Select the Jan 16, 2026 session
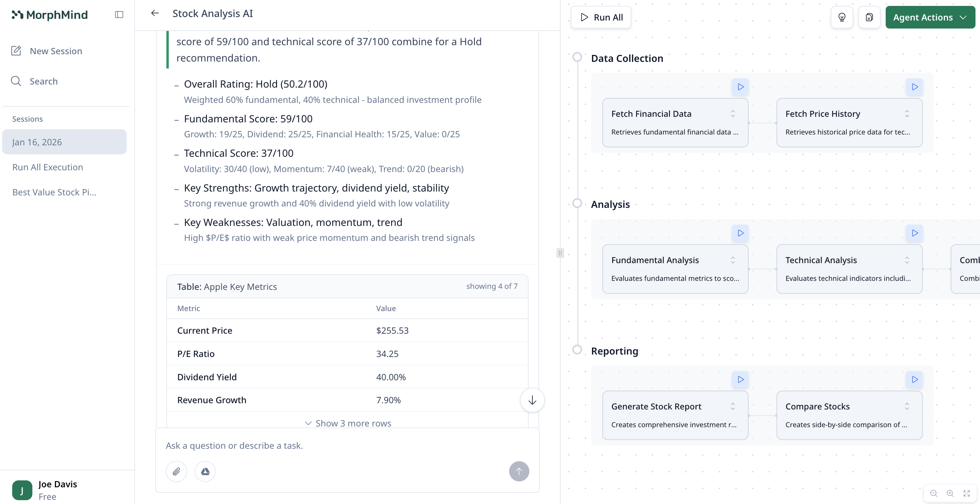The image size is (980, 504). [x=64, y=142]
